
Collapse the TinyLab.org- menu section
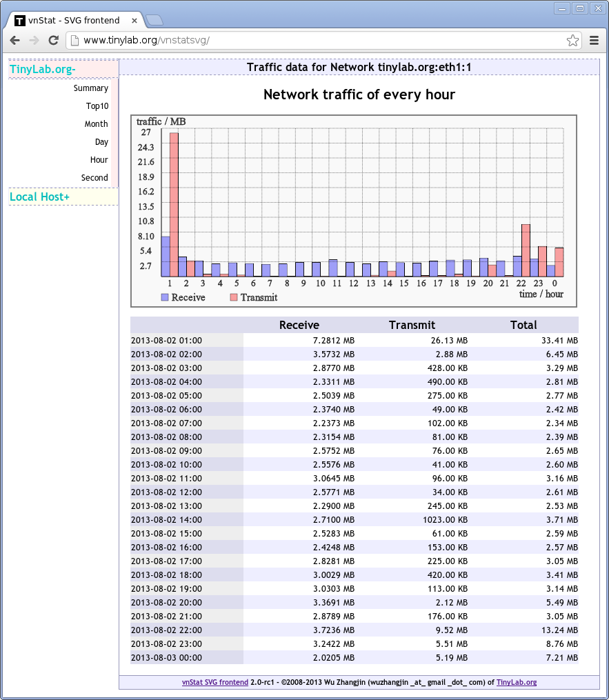tap(43, 69)
